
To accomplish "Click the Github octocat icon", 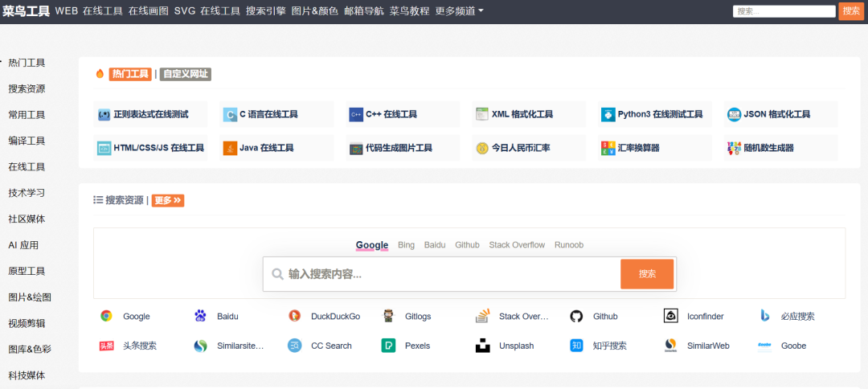I will click(x=577, y=316).
